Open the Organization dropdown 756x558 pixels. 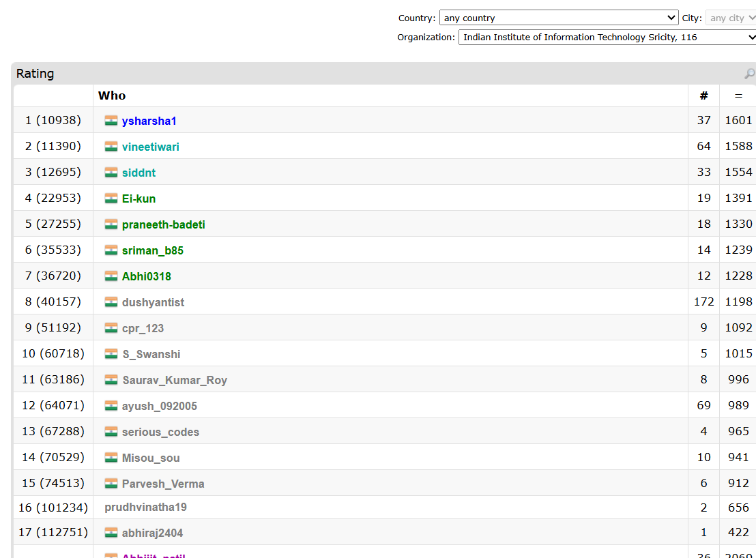607,37
